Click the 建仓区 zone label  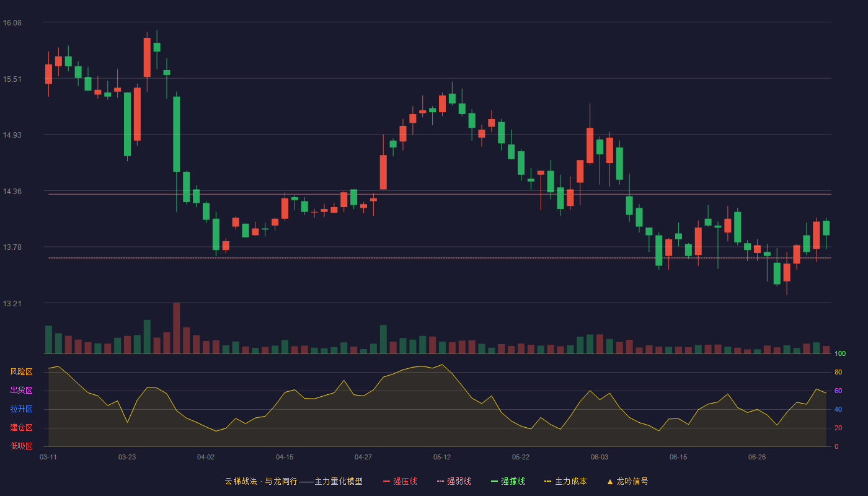(21, 428)
